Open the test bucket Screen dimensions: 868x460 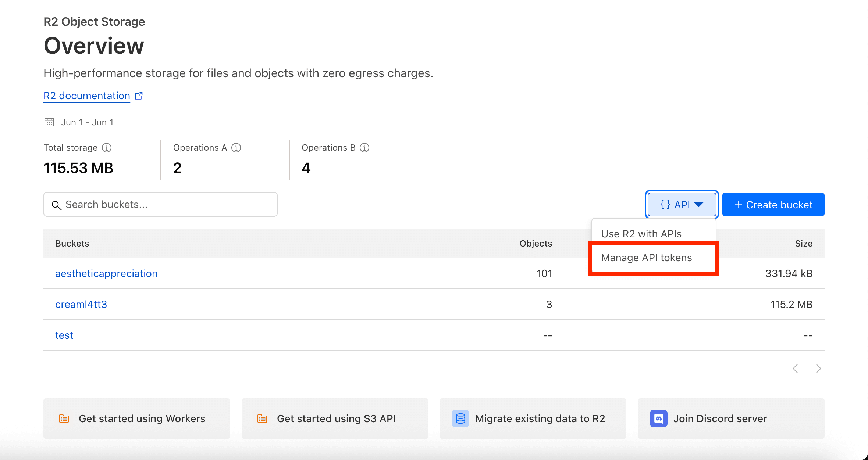coord(64,335)
